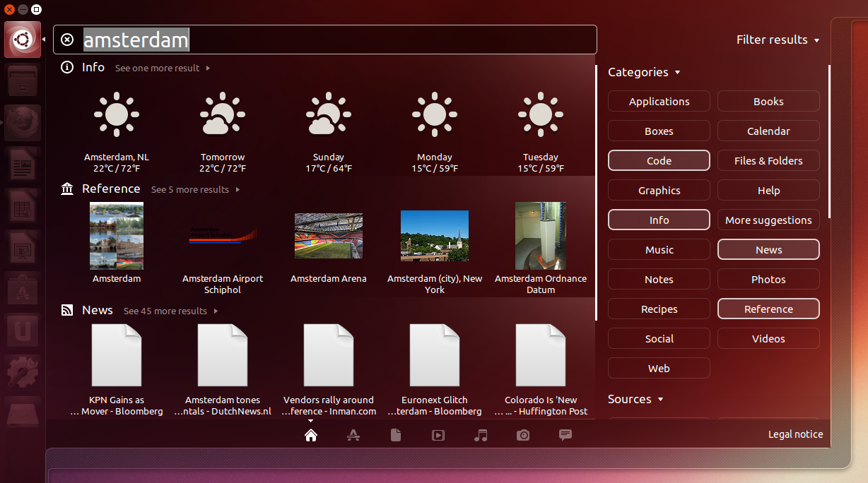The height and width of the screenshot is (483, 868).
Task: Switch to the Dash Home tab
Action: pyautogui.click(x=311, y=435)
